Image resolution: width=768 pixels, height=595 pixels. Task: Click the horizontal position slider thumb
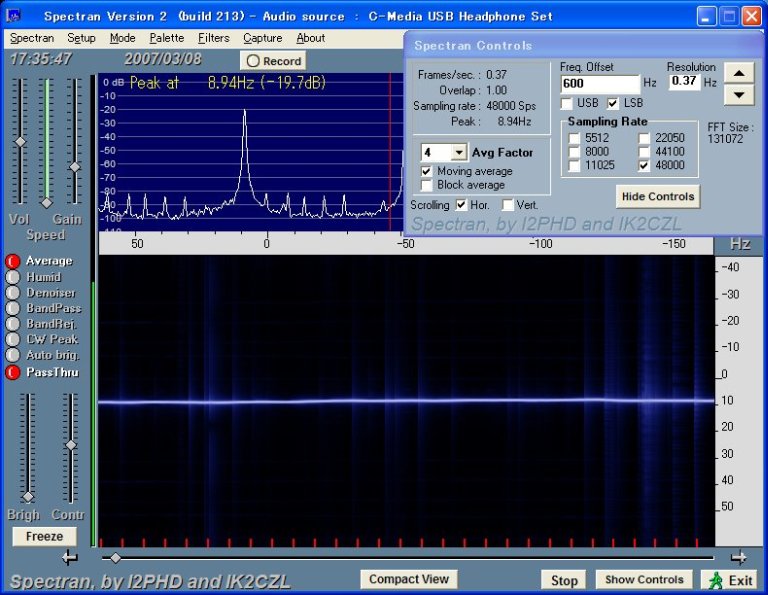pyautogui.click(x=116, y=558)
